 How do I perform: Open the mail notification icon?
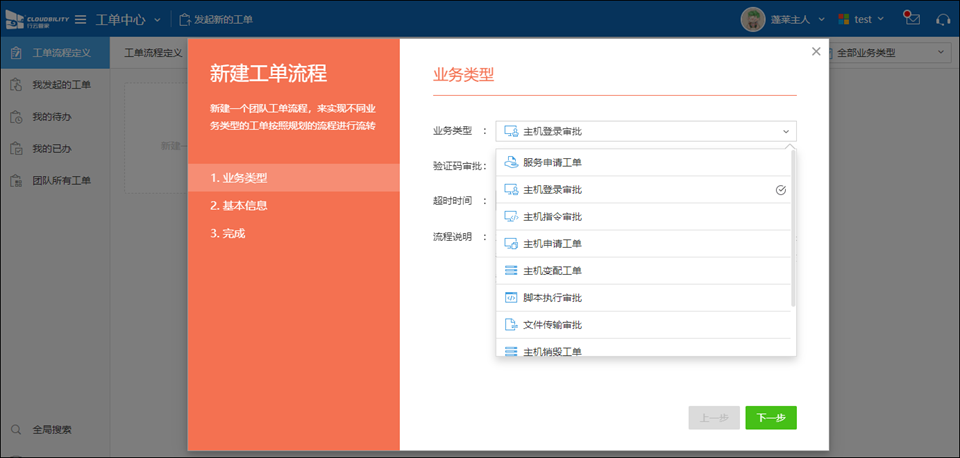click(x=911, y=18)
